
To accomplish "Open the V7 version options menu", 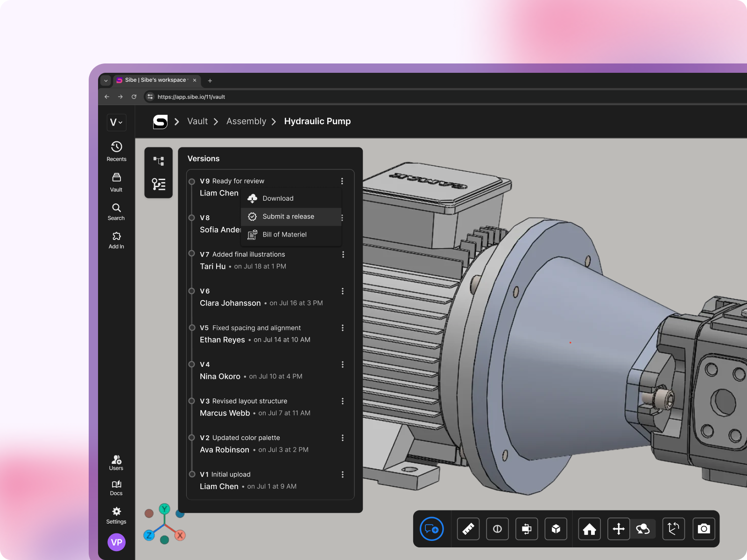I will tap(343, 254).
